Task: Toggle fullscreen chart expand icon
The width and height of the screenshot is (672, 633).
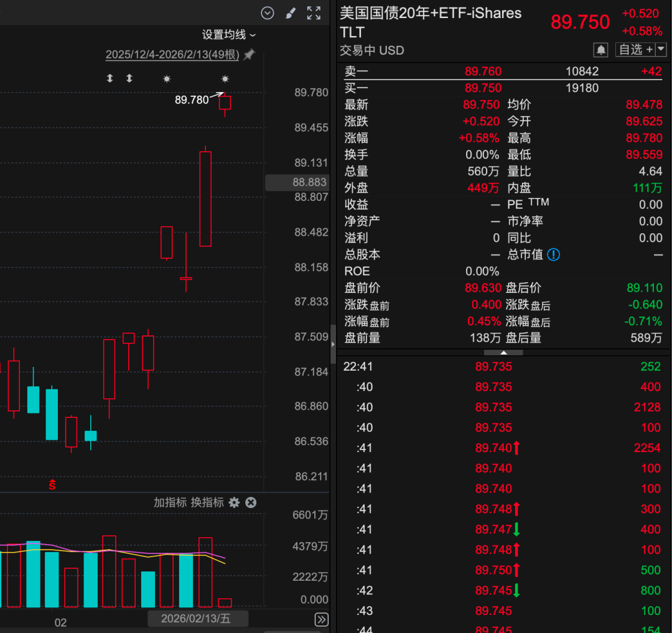Action: click(314, 13)
